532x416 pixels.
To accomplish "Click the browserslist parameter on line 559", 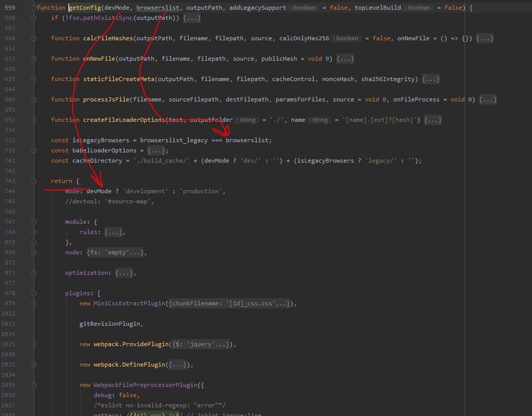I will [158, 8].
